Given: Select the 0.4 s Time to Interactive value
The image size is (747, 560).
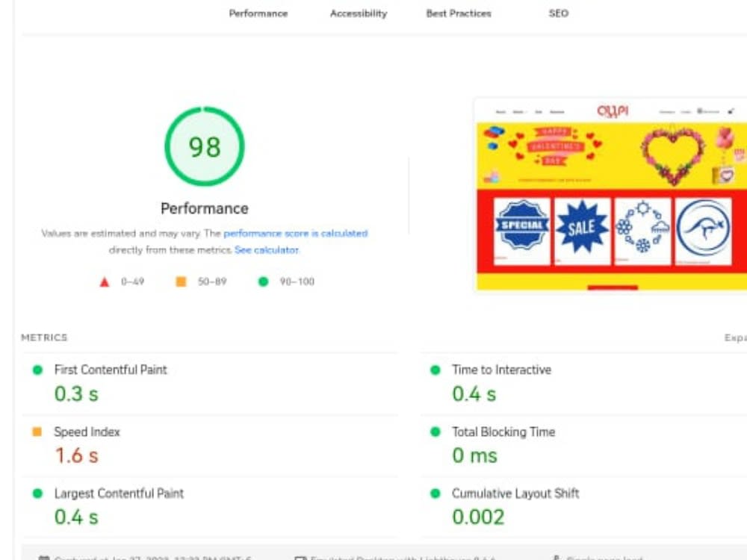Looking at the screenshot, I should 474,393.
